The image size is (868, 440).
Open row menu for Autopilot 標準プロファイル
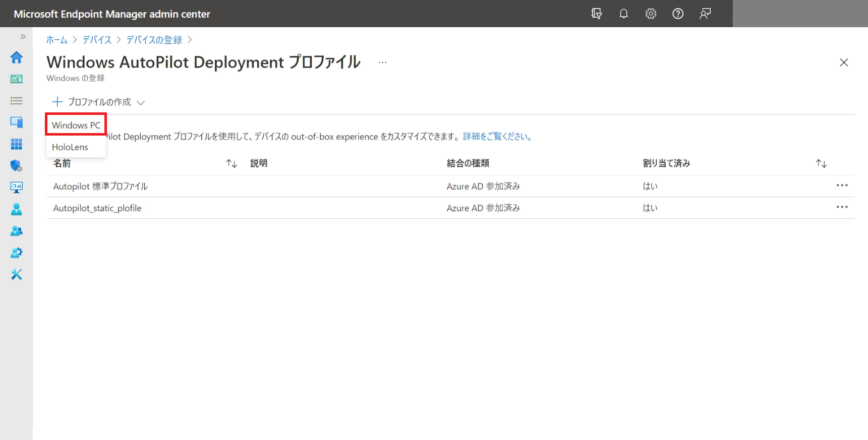pyautogui.click(x=842, y=185)
